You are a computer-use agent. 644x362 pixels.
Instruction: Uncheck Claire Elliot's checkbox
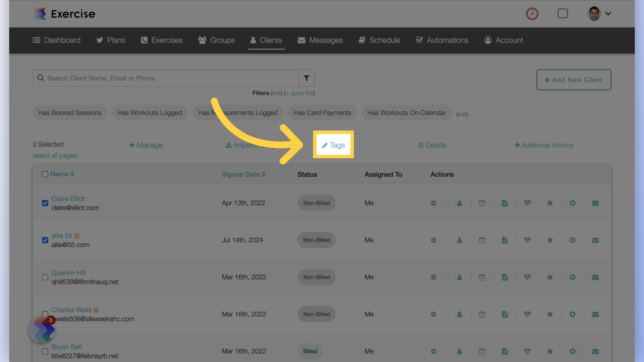45,203
